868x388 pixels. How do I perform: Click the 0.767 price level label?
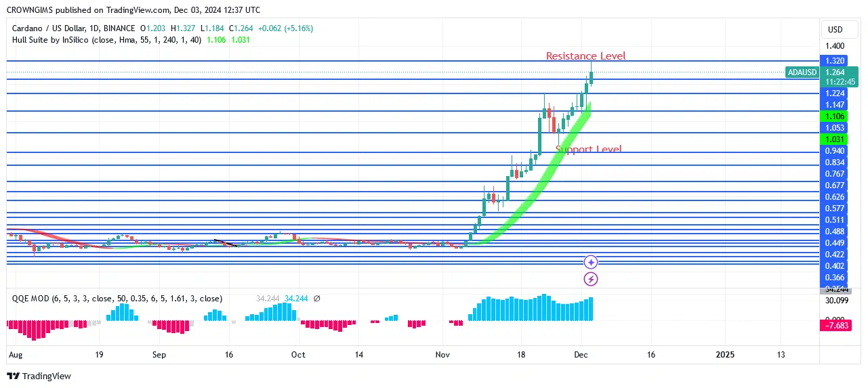(835, 174)
